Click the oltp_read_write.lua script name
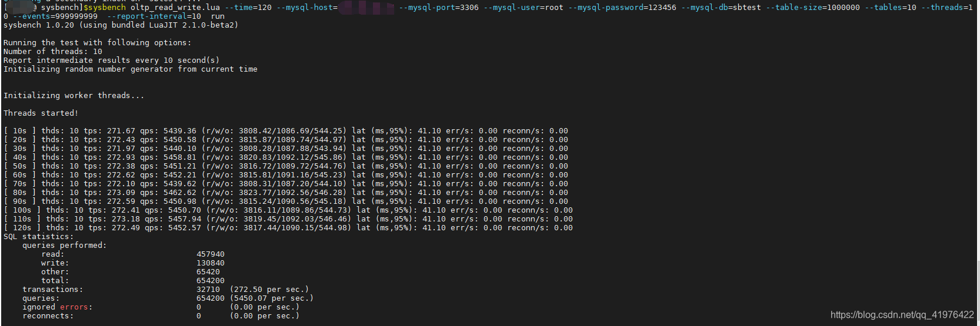 (x=175, y=8)
